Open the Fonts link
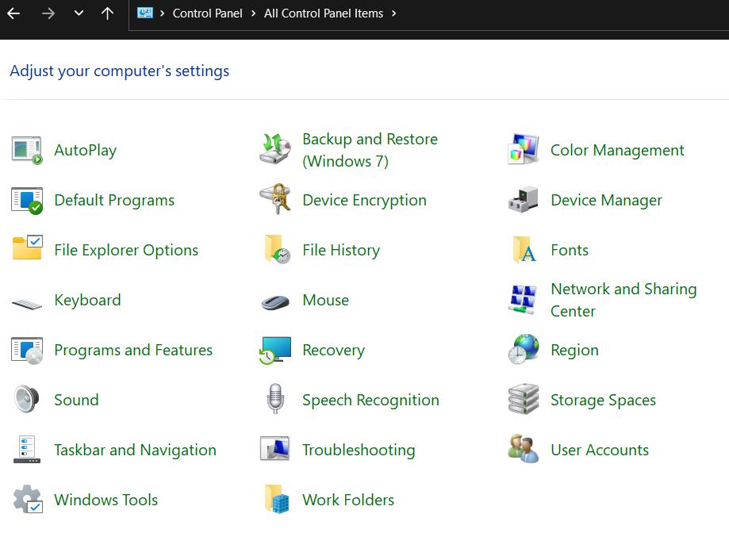 click(x=570, y=250)
